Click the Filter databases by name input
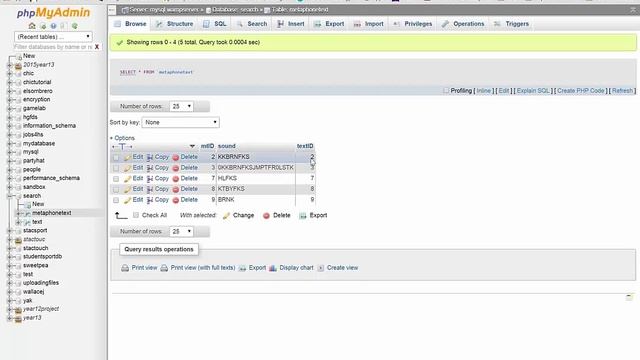 click(53, 47)
